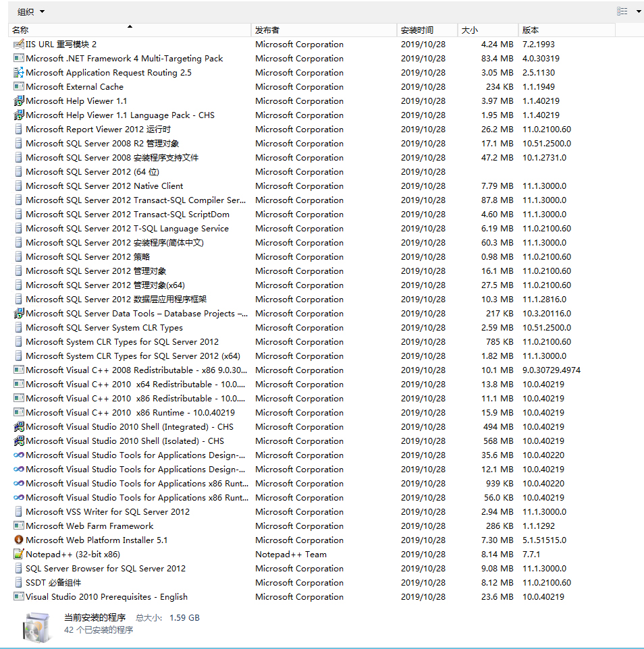The image size is (644, 649).
Task: Click icon of Tools for Applications x86 Runtime 939 KB
Action: (19, 483)
